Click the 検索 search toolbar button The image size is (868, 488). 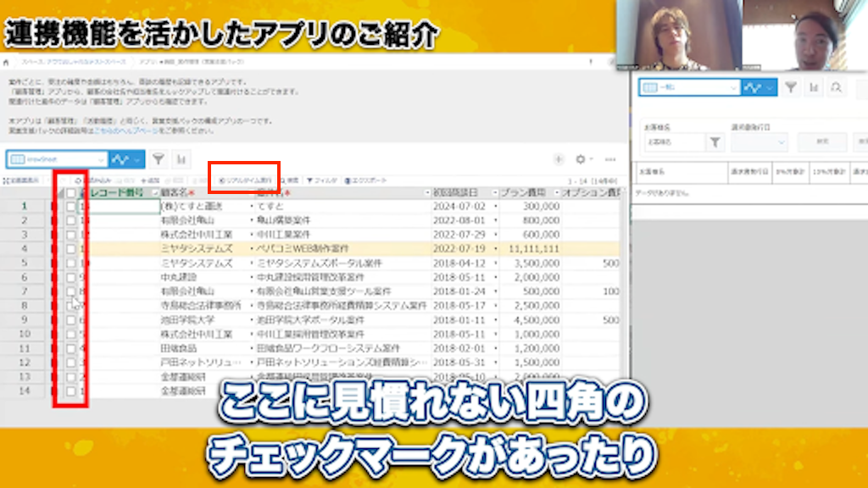click(x=290, y=180)
